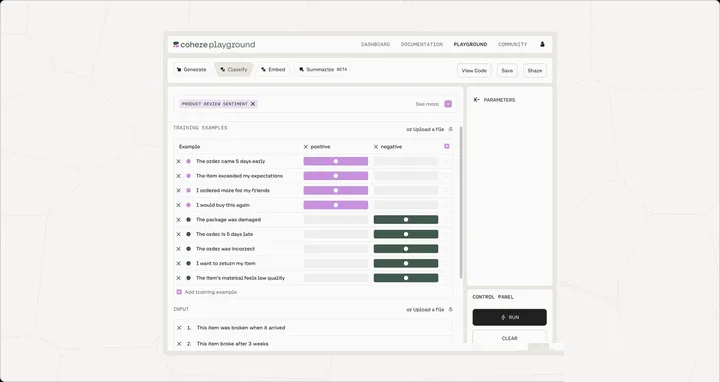Screen dimensions: 720x382
Task: Click the Add training example plus icon
Action: pos(179,292)
